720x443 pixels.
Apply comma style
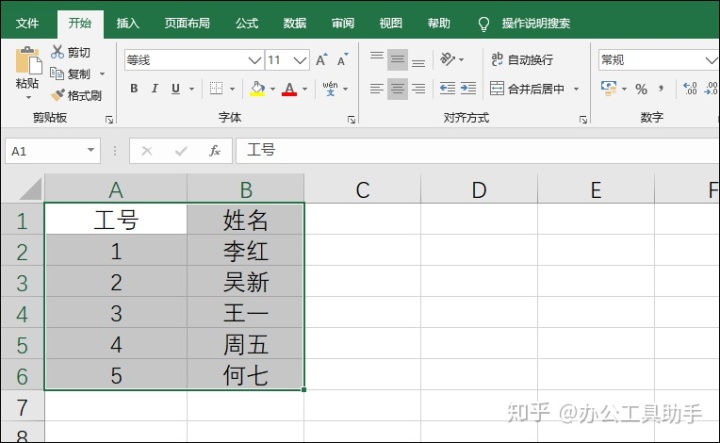click(661, 88)
